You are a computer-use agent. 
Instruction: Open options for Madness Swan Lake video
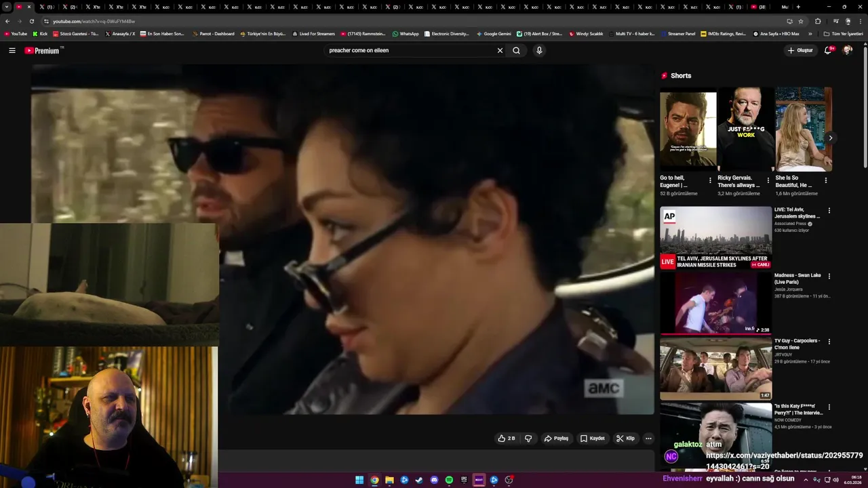coord(829,277)
